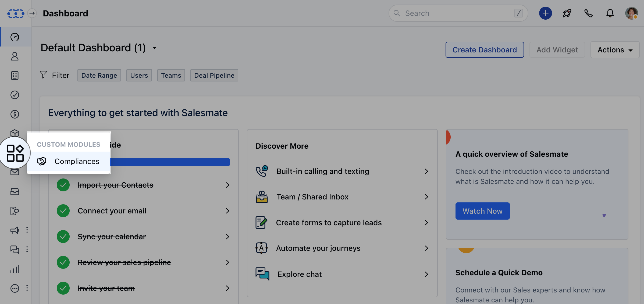Open Contacts person icon in sidebar
This screenshot has height=304, width=644.
pos(15,56)
